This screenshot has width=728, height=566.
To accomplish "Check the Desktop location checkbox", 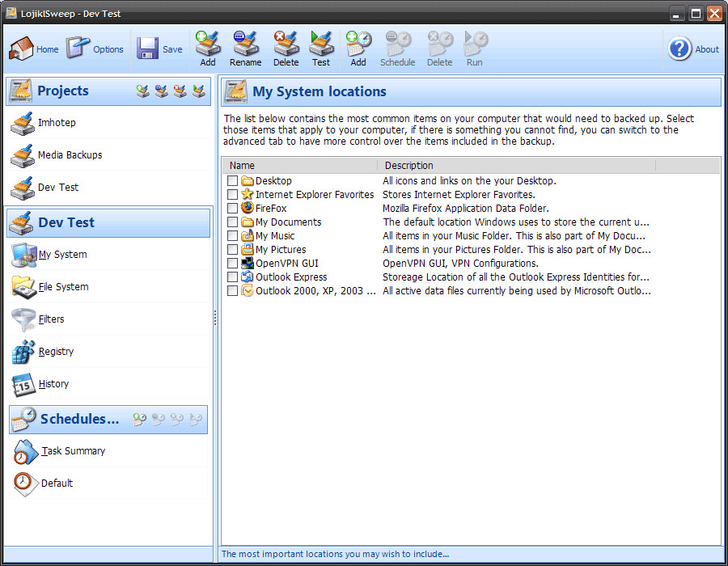I will click(233, 180).
